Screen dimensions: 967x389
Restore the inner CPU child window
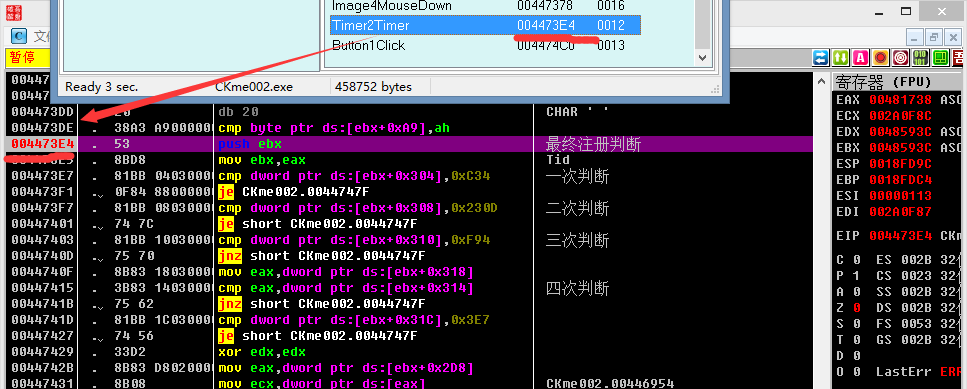(x=934, y=37)
